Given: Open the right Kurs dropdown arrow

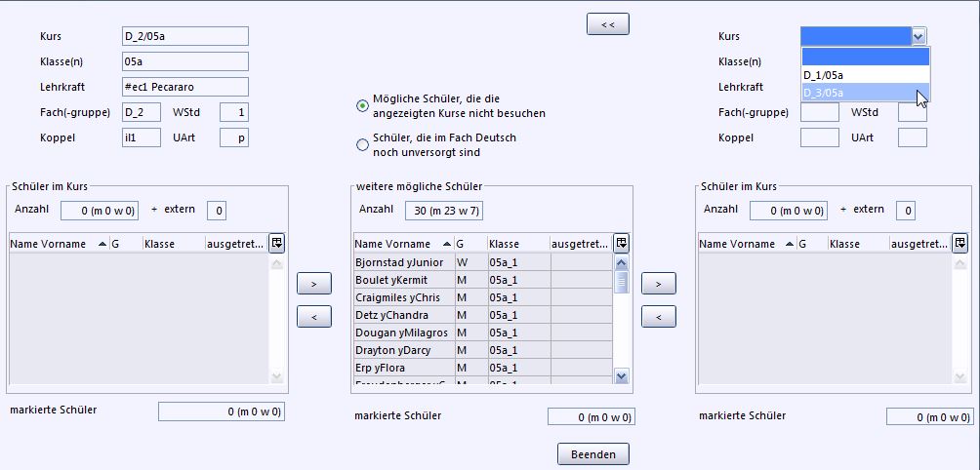Looking at the screenshot, I should tap(919, 37).
